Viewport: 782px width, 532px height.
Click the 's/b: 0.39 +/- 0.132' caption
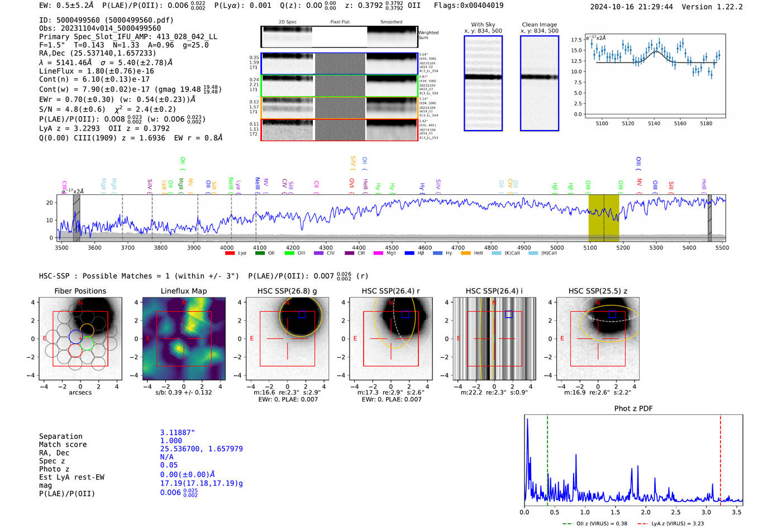(184, 392)
